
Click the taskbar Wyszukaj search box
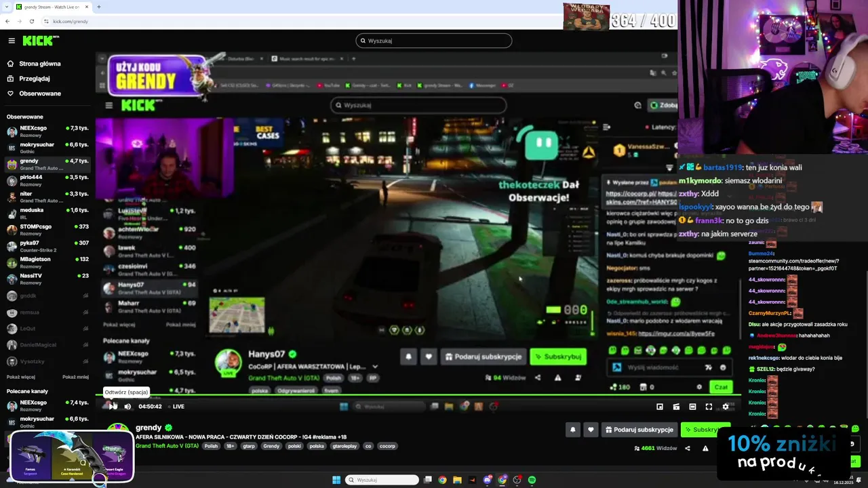[382, 480]
